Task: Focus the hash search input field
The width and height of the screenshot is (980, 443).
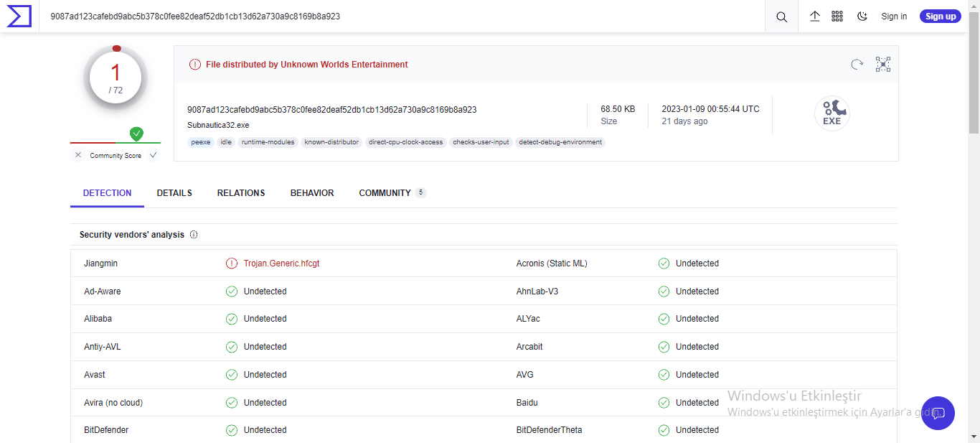Action: [402, 17]
